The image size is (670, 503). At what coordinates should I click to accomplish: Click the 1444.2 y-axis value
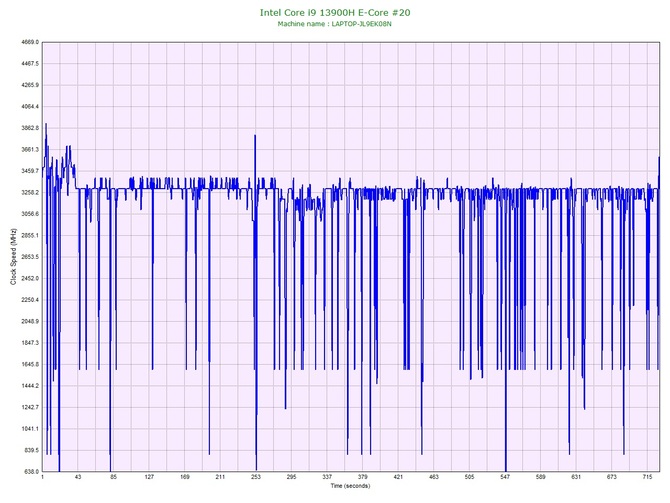point(30,386)
